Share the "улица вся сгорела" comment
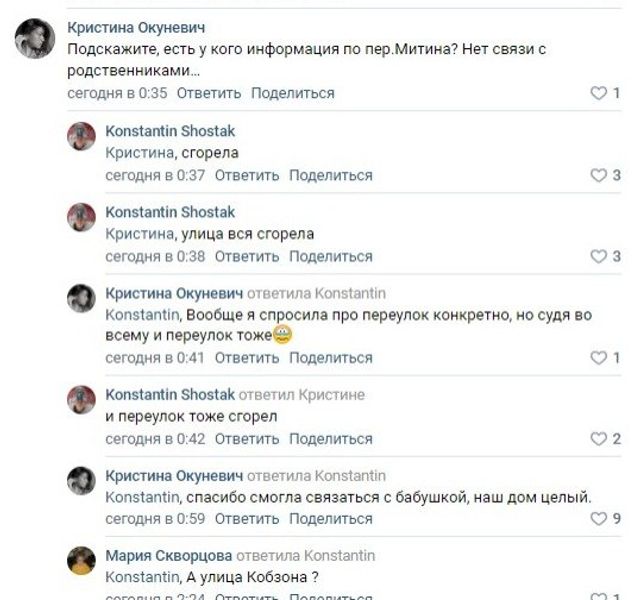The image size is (640, 600). click(330, 257)
